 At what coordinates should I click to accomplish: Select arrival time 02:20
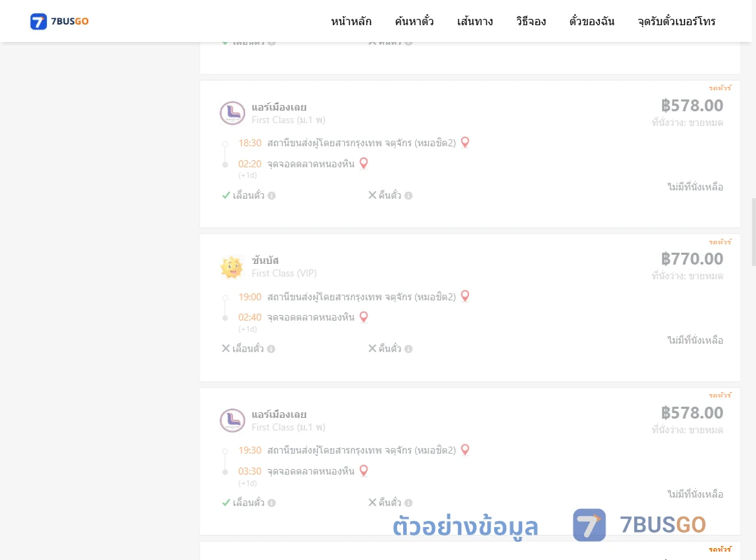(250, 164)
